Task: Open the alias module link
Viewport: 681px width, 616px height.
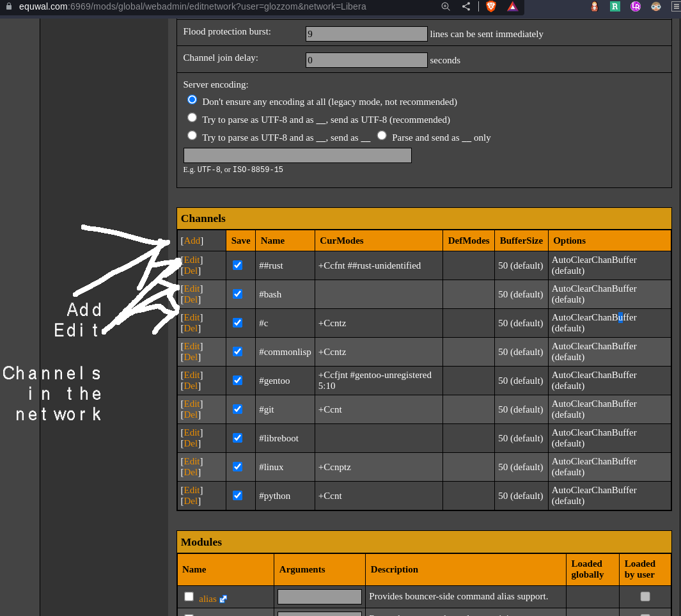Action: [x=207, y=599]
